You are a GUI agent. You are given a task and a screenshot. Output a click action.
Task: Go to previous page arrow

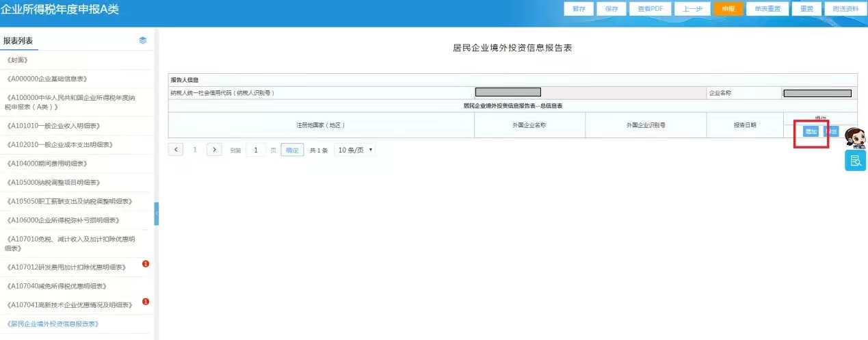176,149
